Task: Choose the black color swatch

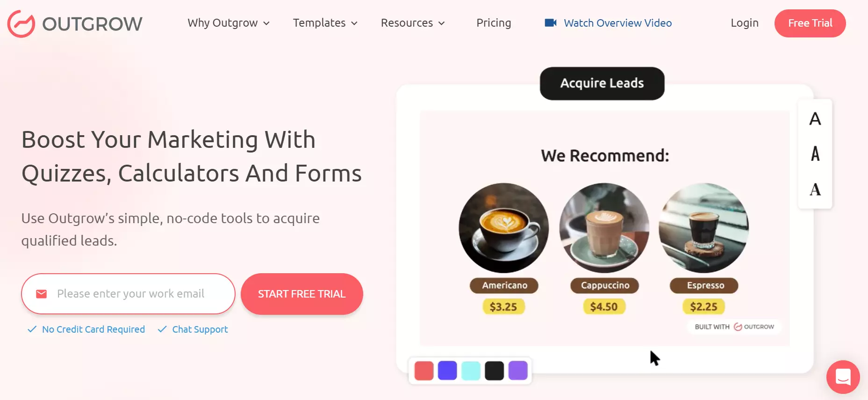Action: 494,371
